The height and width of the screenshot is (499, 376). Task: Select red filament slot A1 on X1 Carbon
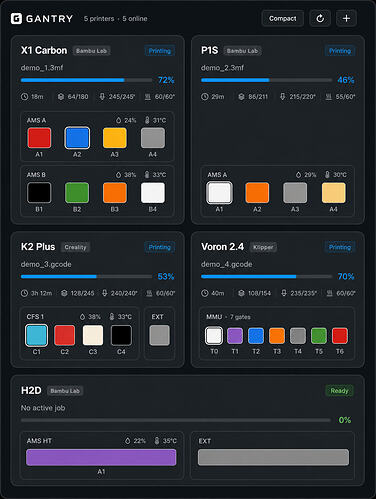coord(39,138)
